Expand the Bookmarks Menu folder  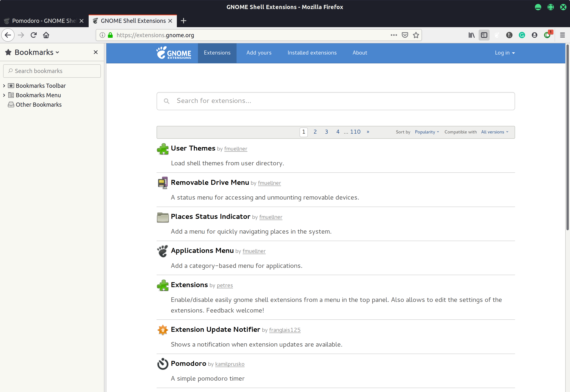[4, 95]
